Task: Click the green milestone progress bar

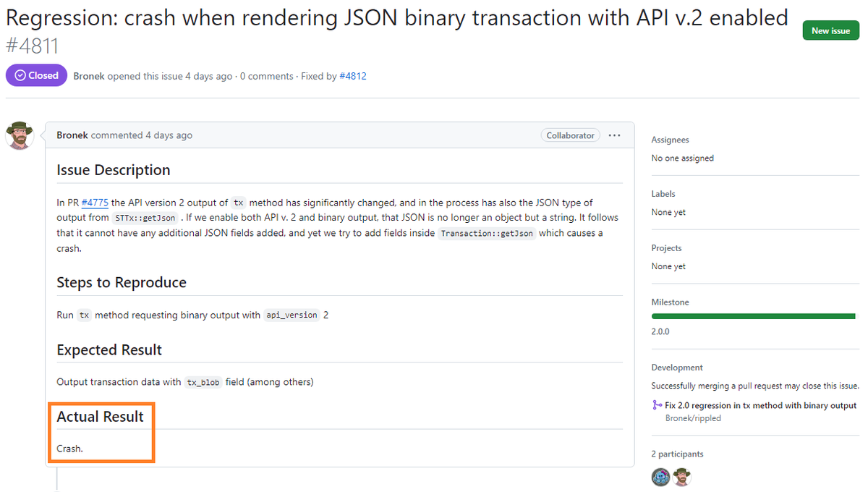Action: click(x=754, y=316)
